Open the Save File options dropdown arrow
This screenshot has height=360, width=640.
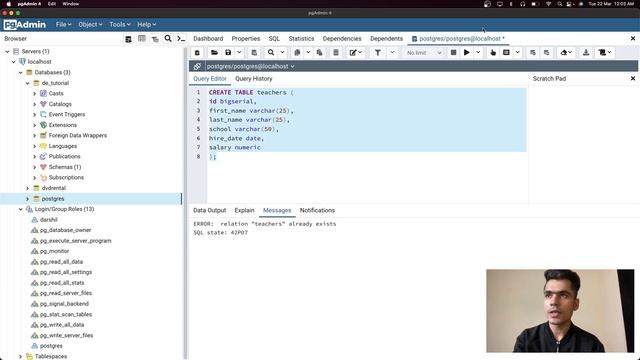pos(239,53)
